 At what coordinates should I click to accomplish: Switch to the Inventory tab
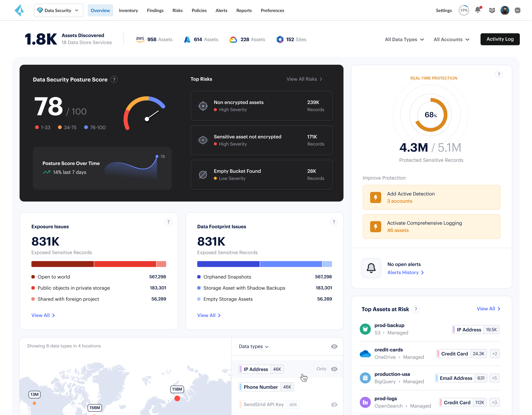tap(128, 10)
